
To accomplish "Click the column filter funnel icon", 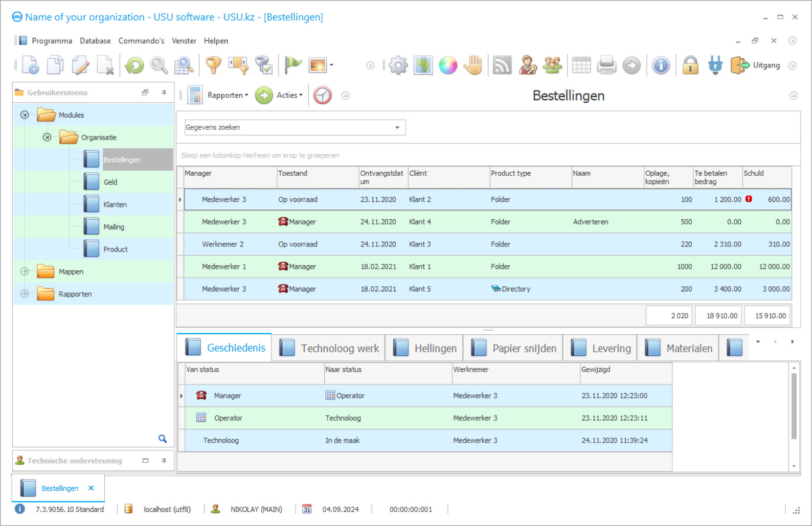I will click(238, 65).
